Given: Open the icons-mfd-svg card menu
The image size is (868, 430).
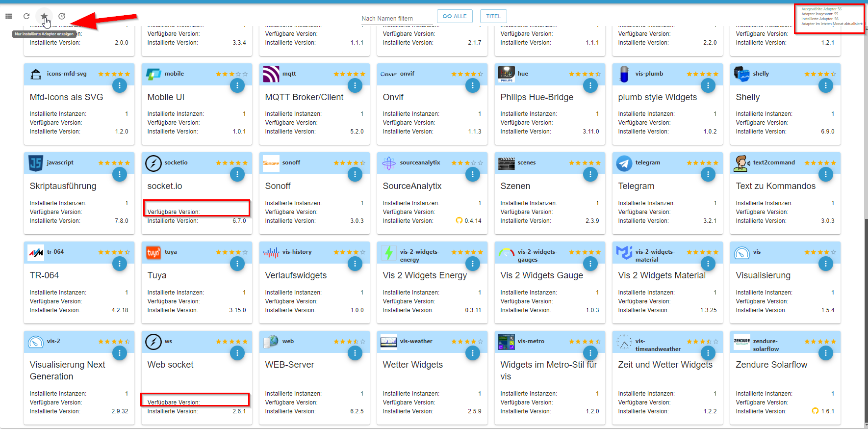Looking at the screenshot, I should pyautogui.click(x=120, y=85).
